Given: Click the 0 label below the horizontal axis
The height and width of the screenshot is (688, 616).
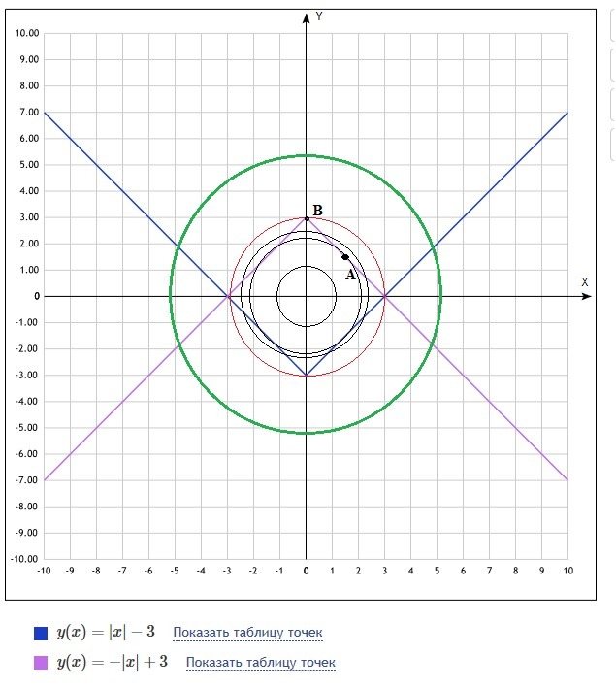Looking at the screenshot, I should pyautogui.click(x=307, y=571).
